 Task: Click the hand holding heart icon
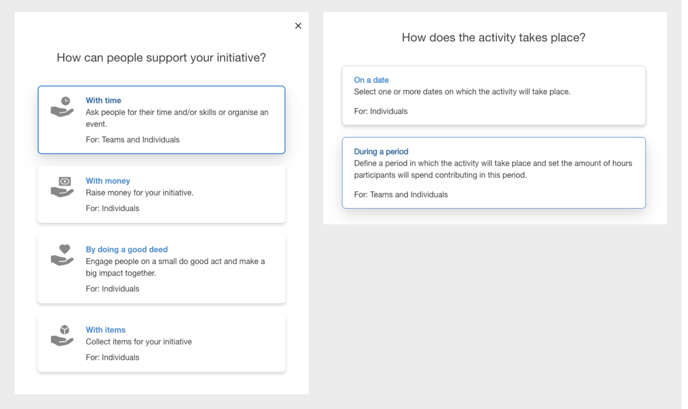(x=62, y=255)
